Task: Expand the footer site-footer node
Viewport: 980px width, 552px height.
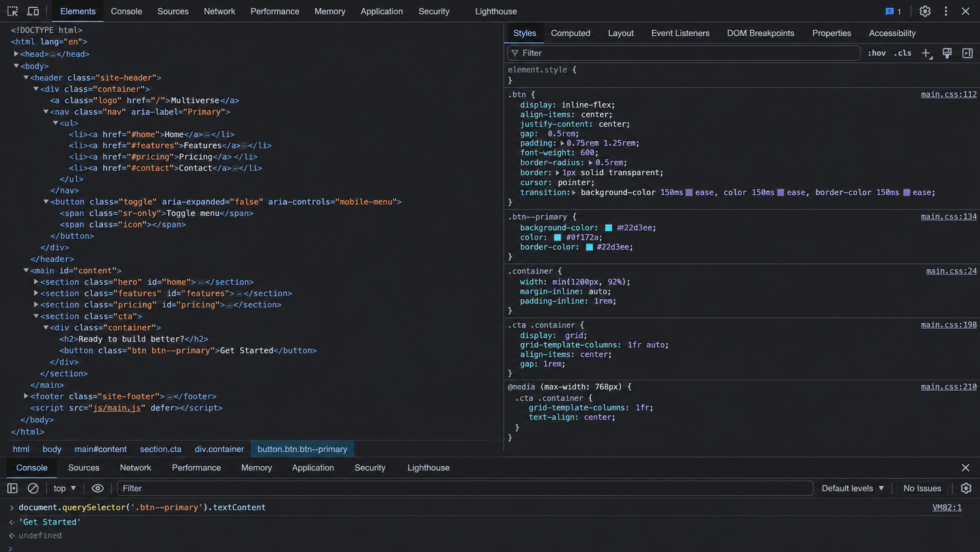Action: click(x=26, y=397)
